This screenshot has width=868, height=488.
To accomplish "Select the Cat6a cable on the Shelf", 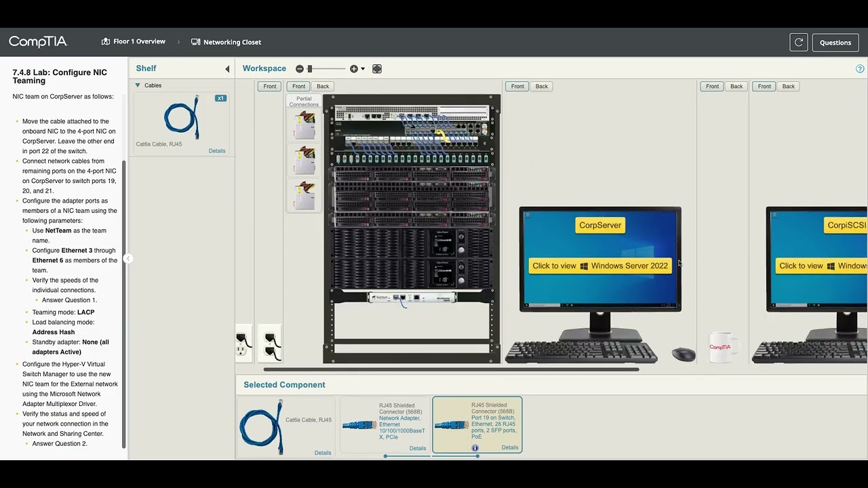I will tap(182, 117).
